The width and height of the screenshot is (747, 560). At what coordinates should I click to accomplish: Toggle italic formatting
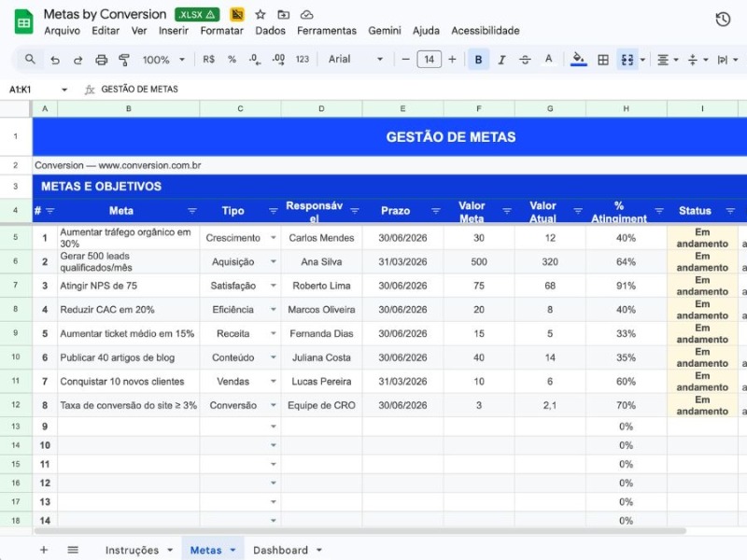tap(501, 59)
